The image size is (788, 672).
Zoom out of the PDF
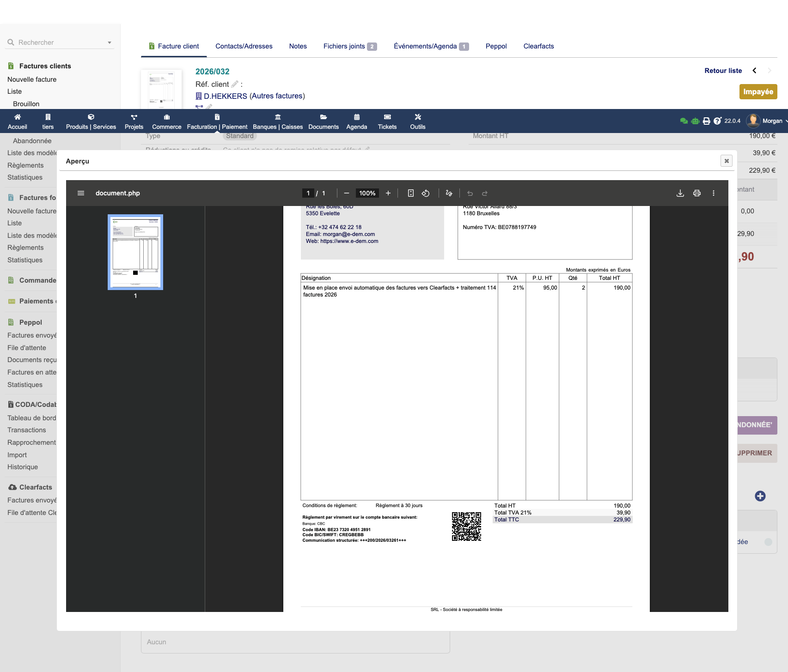point(347,193)
